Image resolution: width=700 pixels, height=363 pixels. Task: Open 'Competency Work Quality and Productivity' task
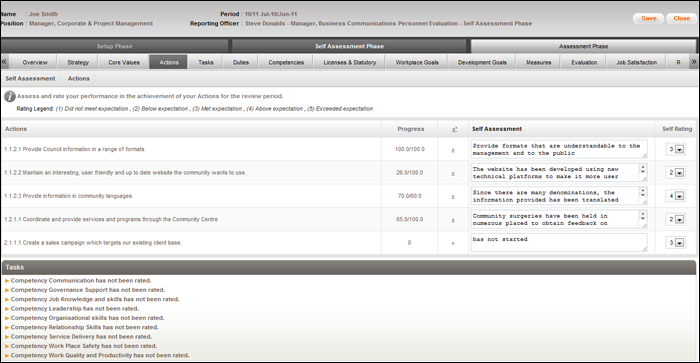[x=100, y=355]
